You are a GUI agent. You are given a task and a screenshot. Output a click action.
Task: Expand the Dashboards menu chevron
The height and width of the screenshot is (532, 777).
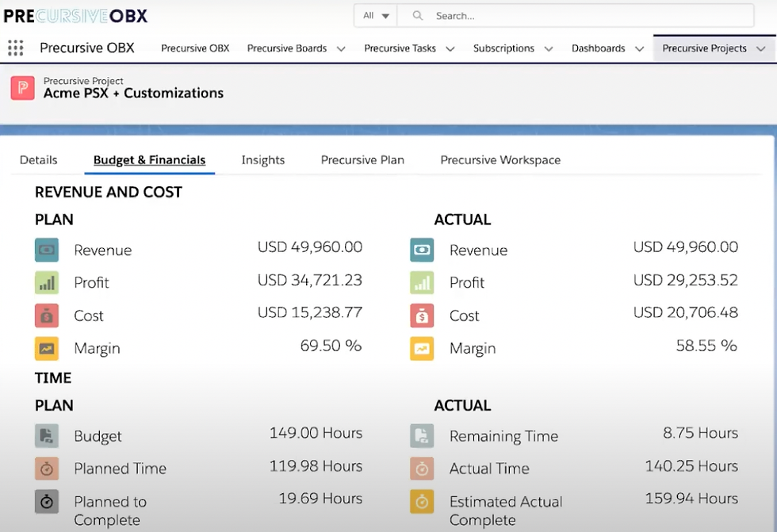pos(639,48)
